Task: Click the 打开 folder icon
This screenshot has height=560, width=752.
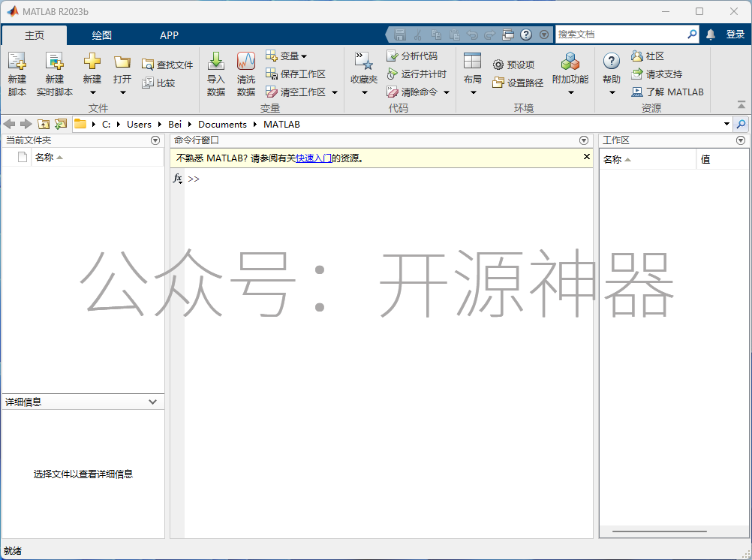Action: [122, 62]
